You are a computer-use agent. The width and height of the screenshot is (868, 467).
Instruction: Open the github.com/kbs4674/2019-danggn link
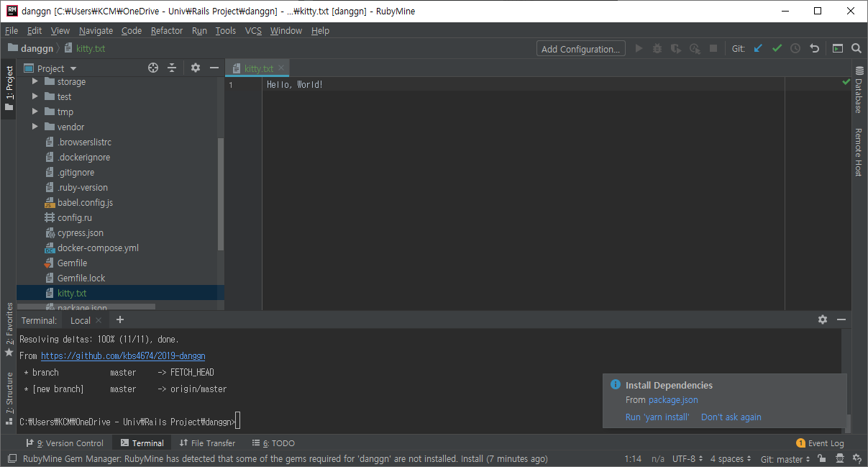123,356
